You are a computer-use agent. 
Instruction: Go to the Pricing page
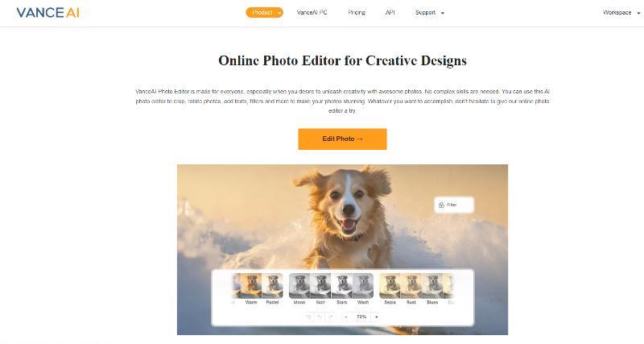pyautogui.click(x=357, y=13)
